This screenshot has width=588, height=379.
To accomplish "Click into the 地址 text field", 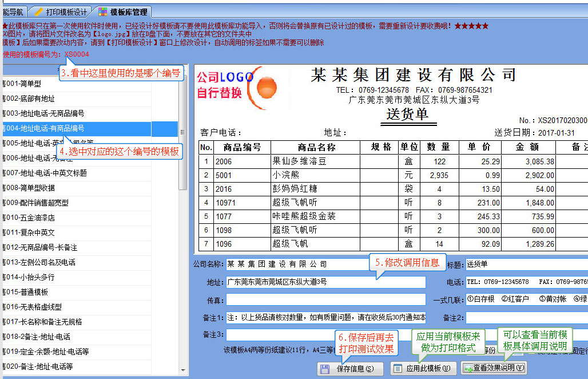I will click(x=325, y=282).
